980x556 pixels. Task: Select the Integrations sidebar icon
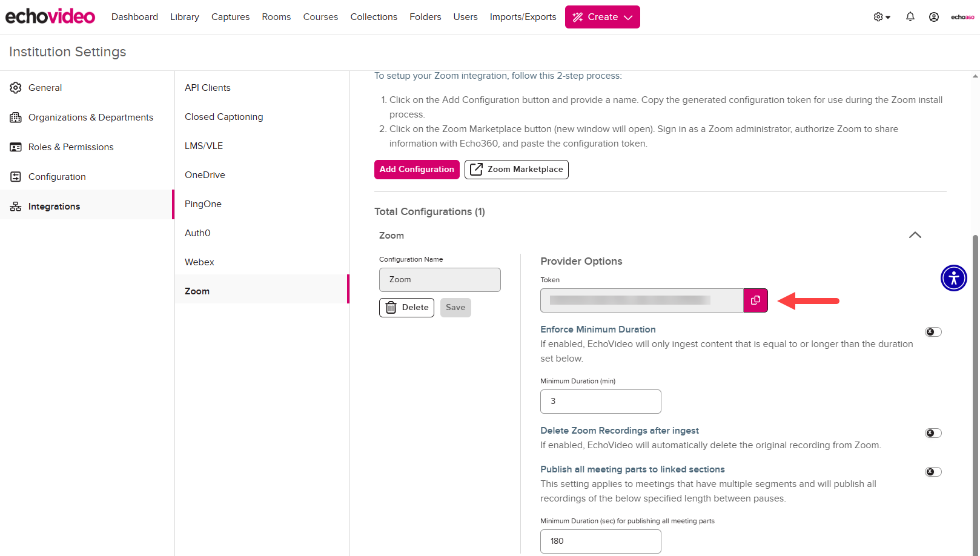pyautogui.click(x=16, y=206)
